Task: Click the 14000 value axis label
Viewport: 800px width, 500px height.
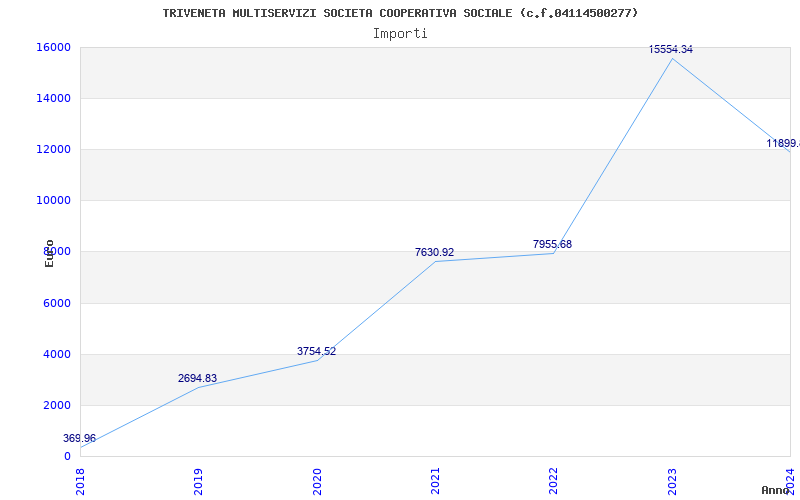Action: point(53,98)
